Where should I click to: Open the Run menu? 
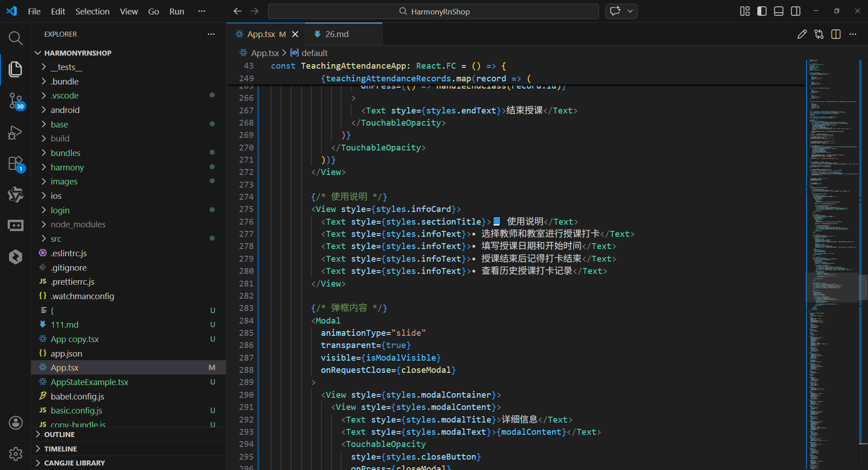pos(177,11)
